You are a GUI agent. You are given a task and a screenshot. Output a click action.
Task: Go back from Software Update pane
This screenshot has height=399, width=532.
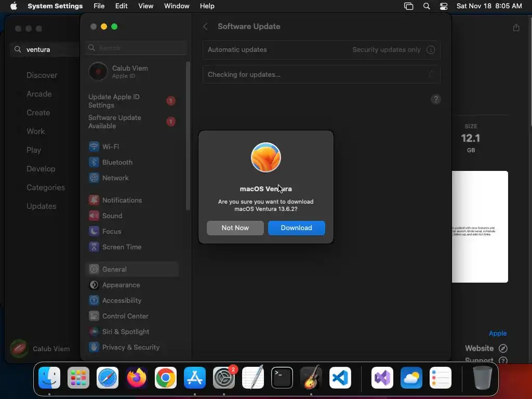pos(205,26)
